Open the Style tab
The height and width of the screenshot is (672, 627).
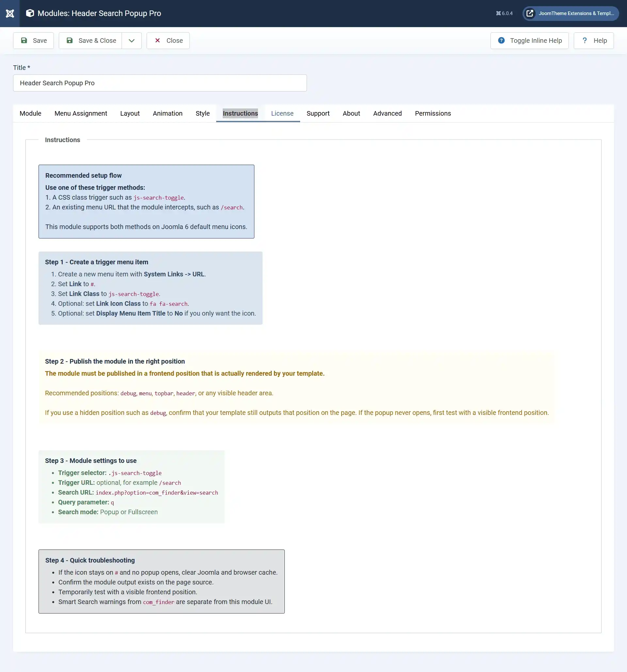(202, 113)
